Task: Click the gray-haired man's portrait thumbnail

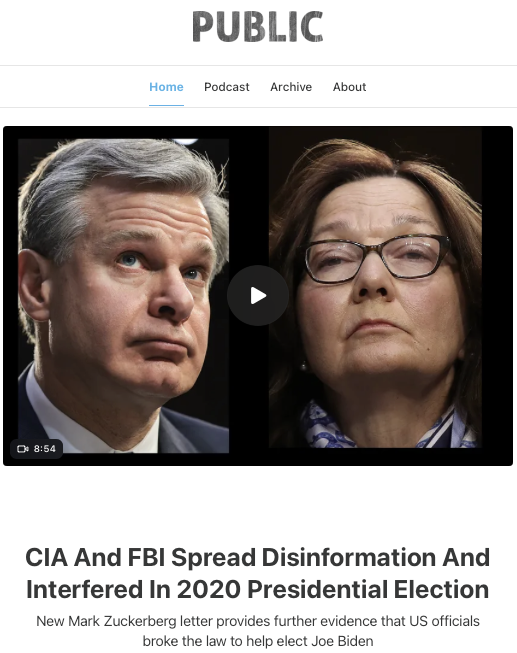Action: 123,296
